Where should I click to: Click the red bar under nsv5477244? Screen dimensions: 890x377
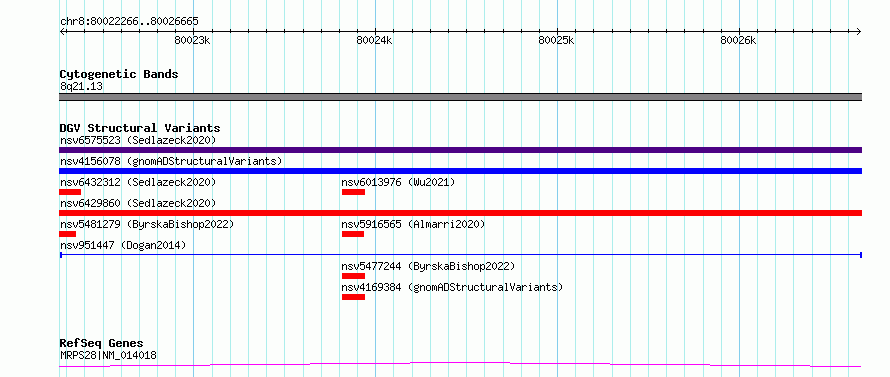[353, 276]
